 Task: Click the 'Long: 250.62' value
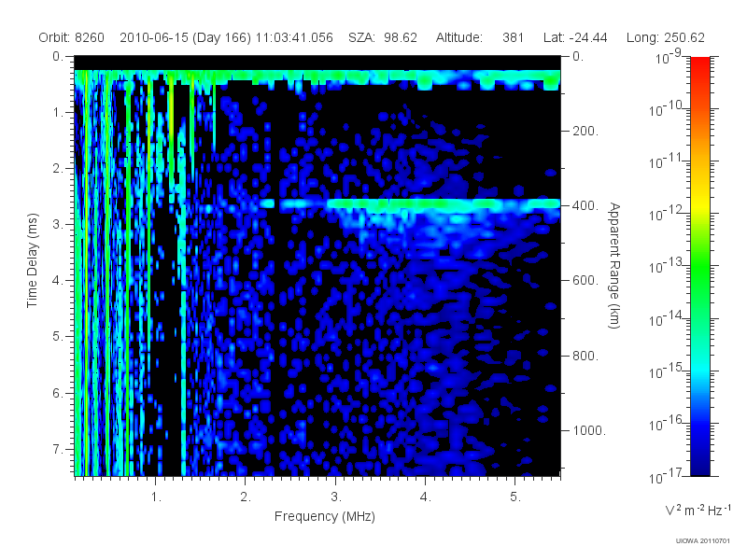665,37
